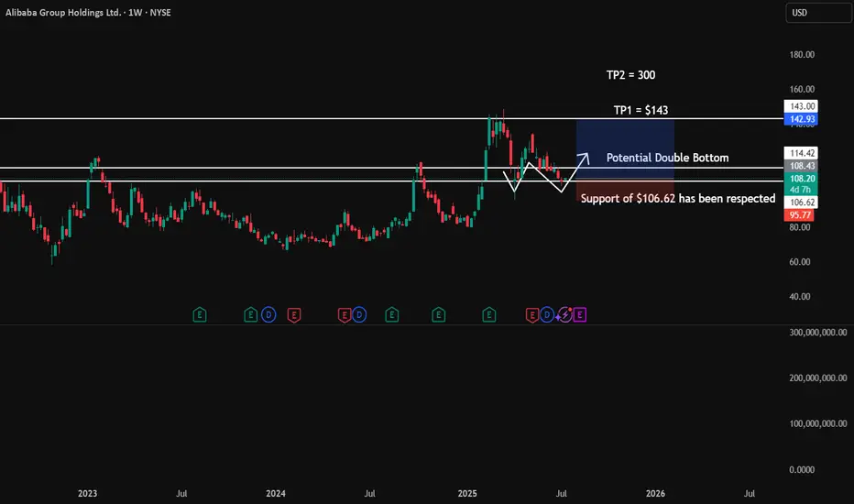The height and width of the screenshot is (504, 854).
Task: Select the 114.42 price label
Action: (801, 153)
